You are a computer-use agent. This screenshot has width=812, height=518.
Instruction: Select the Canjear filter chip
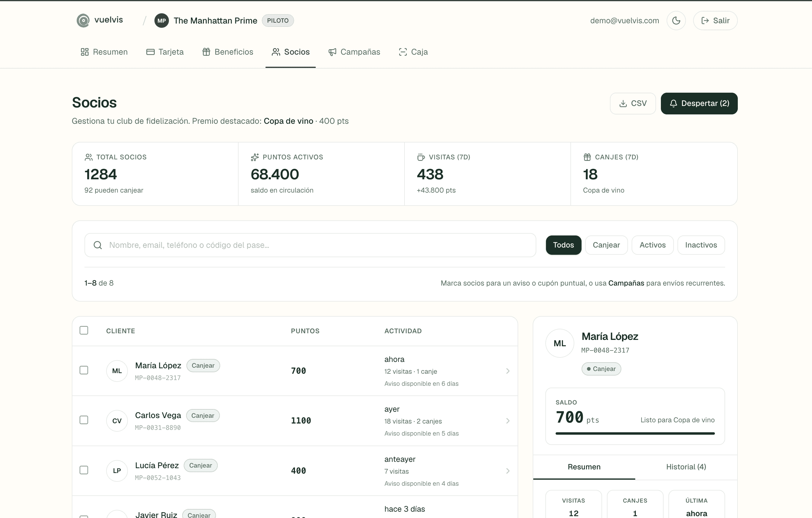point(606,245)
